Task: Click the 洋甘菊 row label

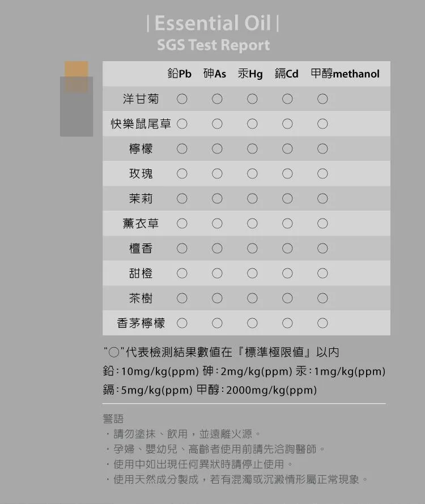Action: [141, 99]
